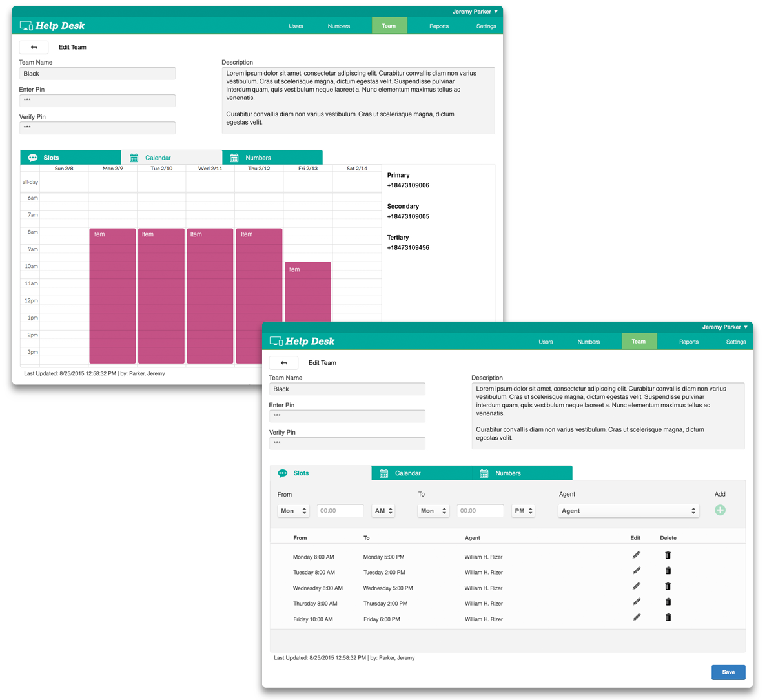Open the Agent dropdown in slot form
This screenshot has width=767, height=700.
click(628, 511)
